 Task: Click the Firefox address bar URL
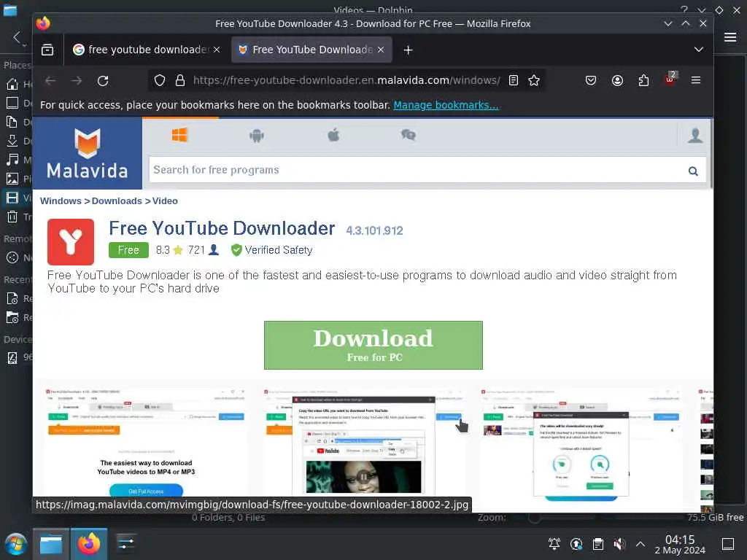click(x=347, y=80)
